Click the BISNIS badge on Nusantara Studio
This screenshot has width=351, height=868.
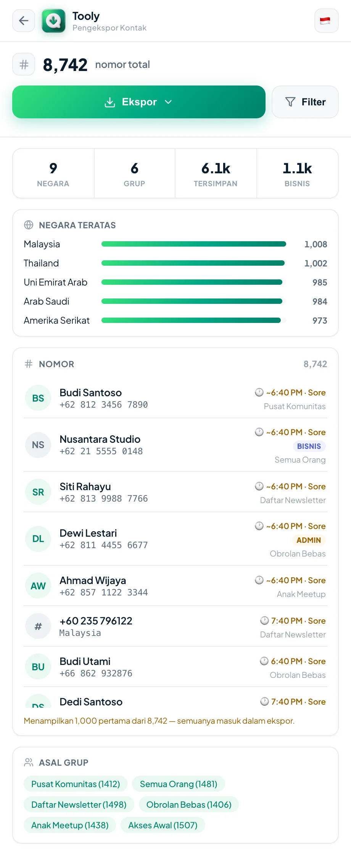tap(309, 446)
